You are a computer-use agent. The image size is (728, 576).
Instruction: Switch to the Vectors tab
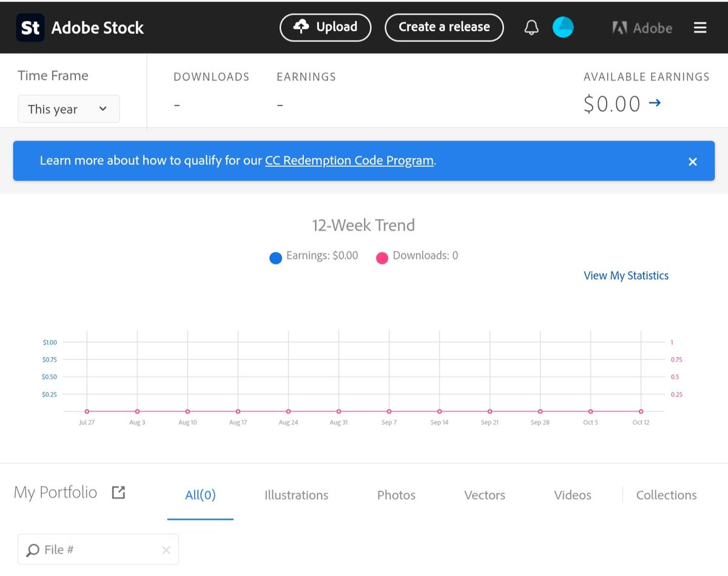[485, 495]
